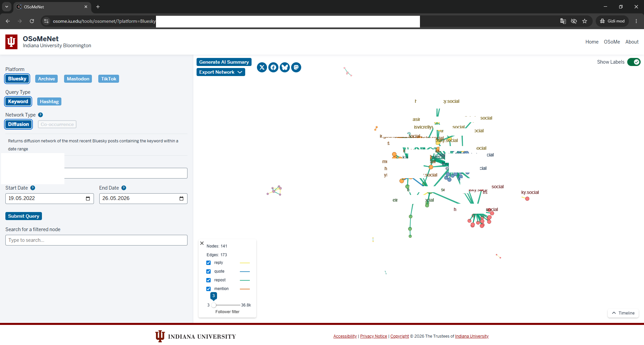The width and height of the screenshot is (644, 345).
Task: Open End Date calendar picker icon
Action: coord(181,199)
